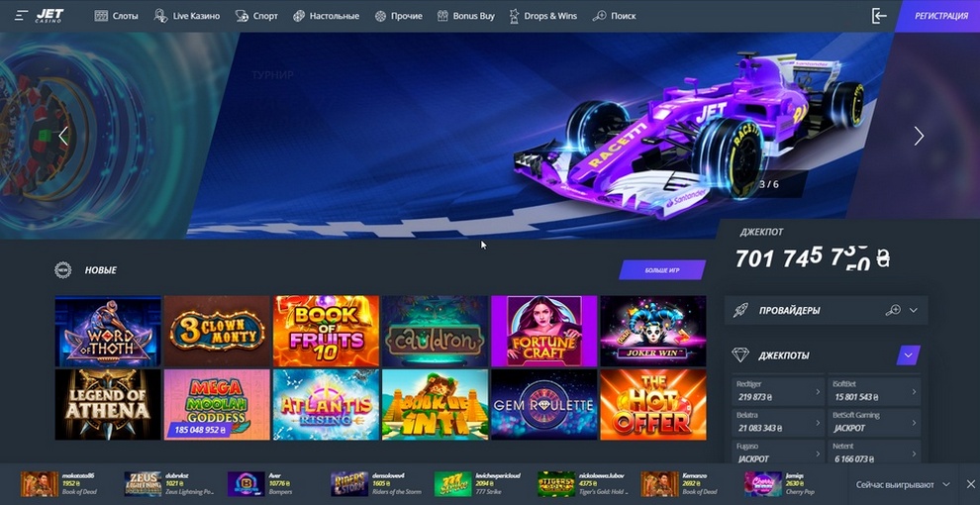Collapse the Джекпоты section toggle
980x505 pixels.
pyautogui.click(x=908, y=355)
